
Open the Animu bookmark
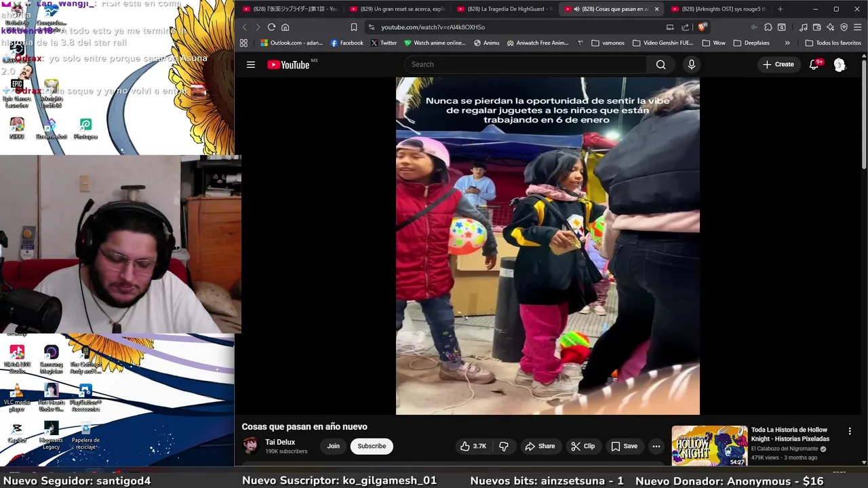(x=486, y=43)
